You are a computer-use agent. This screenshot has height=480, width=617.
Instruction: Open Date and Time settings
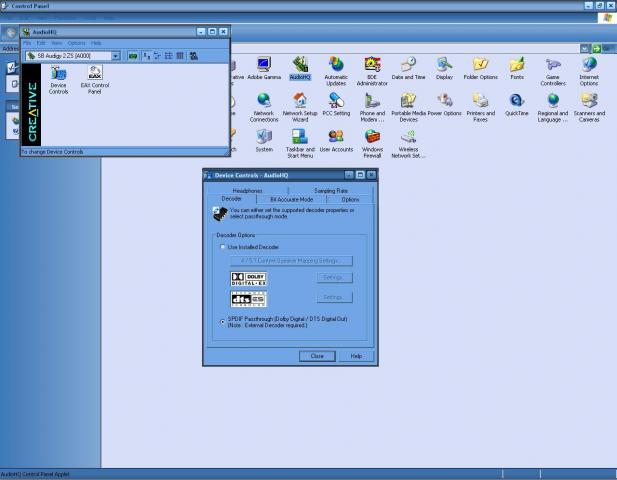pos(408,69)
